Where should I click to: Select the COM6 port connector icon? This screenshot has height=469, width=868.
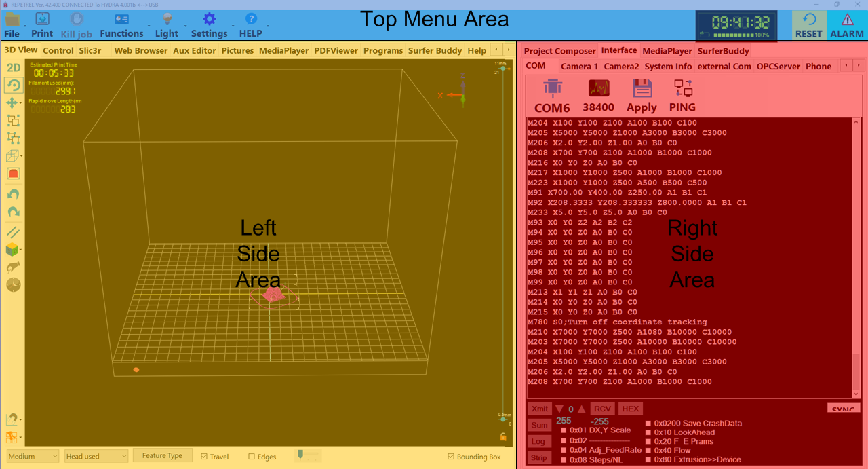pos(552,88)
